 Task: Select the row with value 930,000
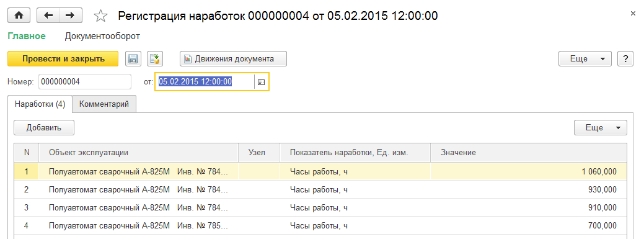[x=320, y=189]
